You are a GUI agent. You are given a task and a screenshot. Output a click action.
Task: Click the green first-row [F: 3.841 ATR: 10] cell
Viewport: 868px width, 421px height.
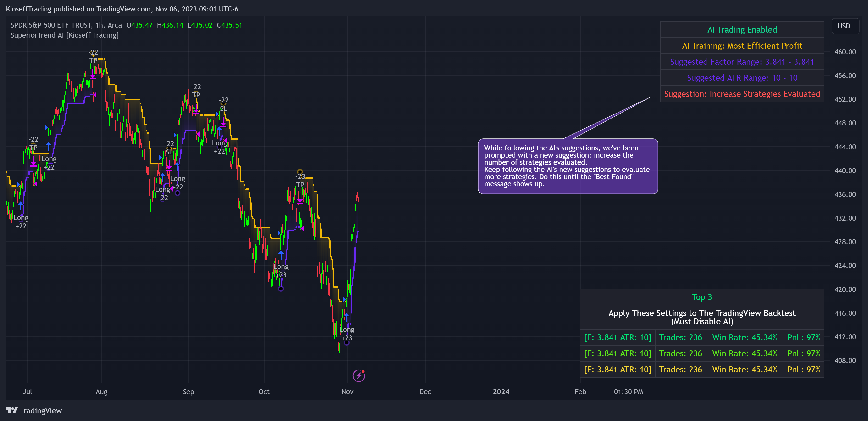[x=617, y=337]
